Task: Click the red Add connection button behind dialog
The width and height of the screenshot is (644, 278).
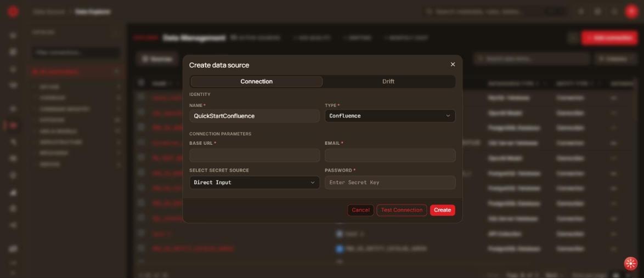Action: 609,38
